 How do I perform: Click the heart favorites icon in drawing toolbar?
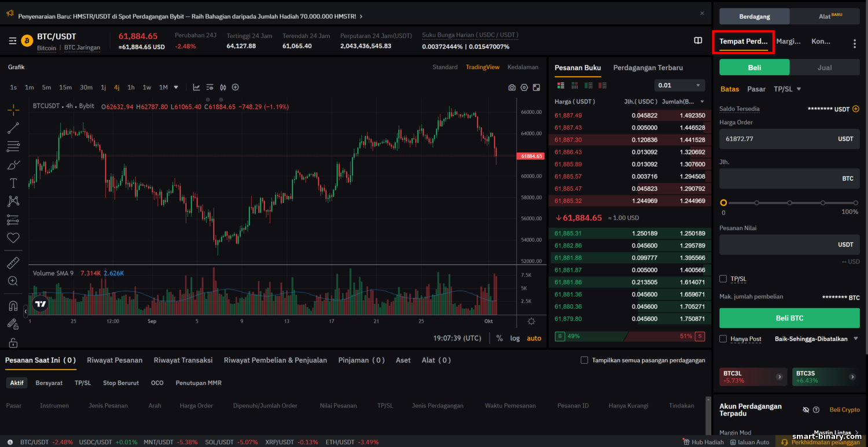(13, 238)
